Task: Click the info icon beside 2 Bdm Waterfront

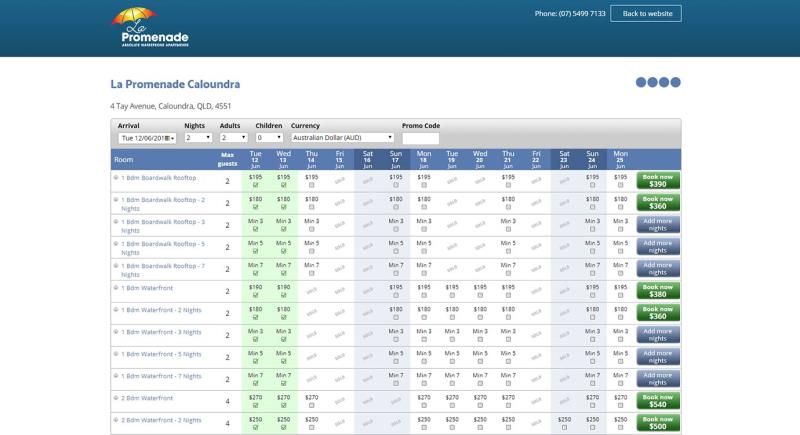Action: [x=116, y=398]
